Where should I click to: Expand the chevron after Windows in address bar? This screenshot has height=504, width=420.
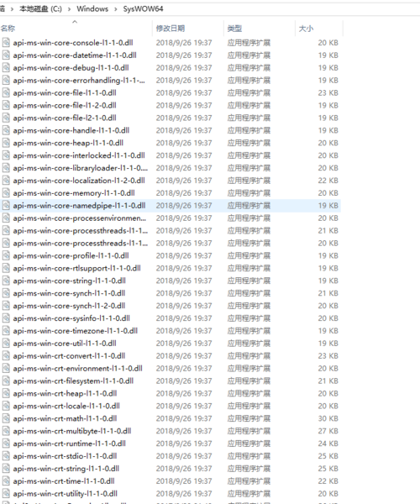[x=116, y=9]
